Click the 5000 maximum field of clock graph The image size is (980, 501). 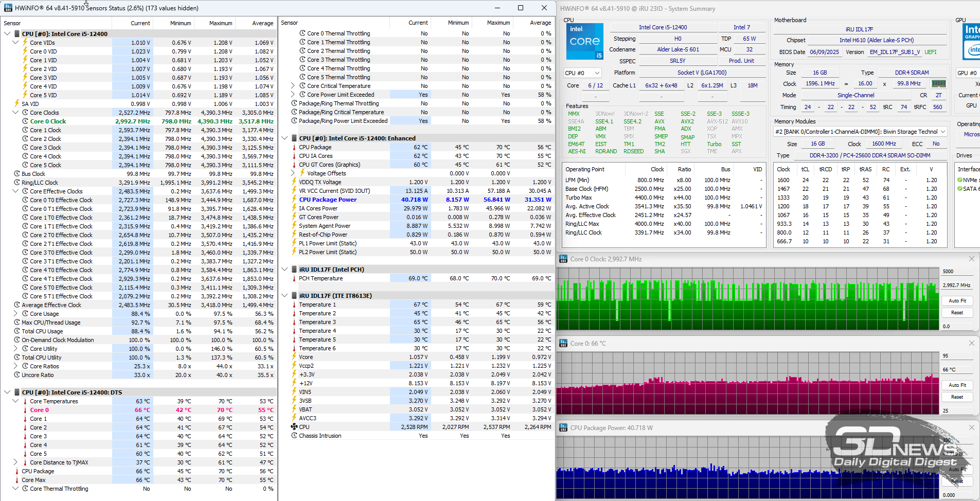pyautogui.click(x=957, y=272)
